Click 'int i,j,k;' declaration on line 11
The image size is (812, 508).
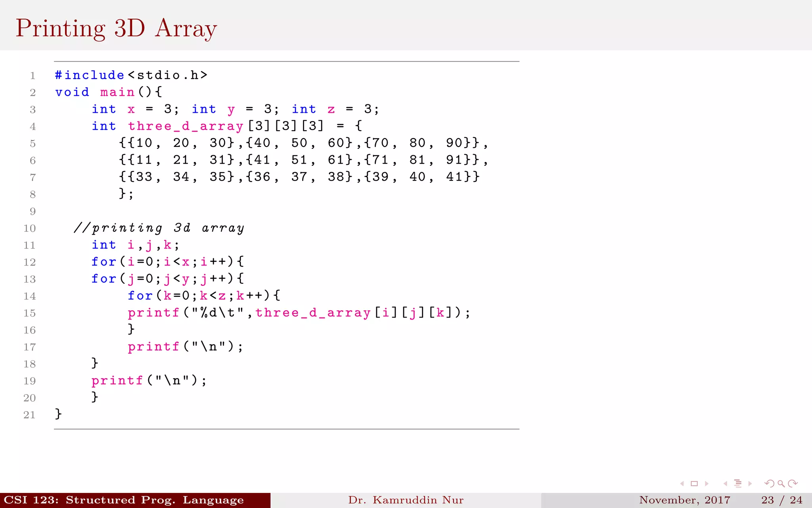tap(136, 245)
